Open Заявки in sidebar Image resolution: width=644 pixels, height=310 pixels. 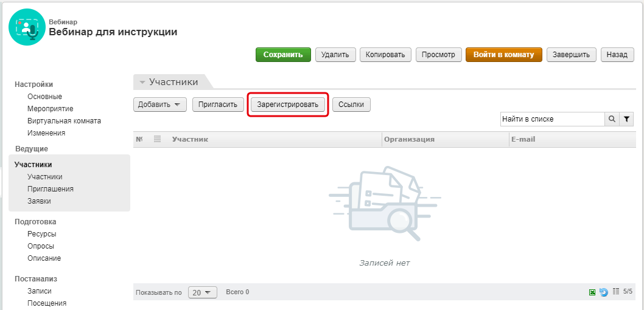coord(39,201)
